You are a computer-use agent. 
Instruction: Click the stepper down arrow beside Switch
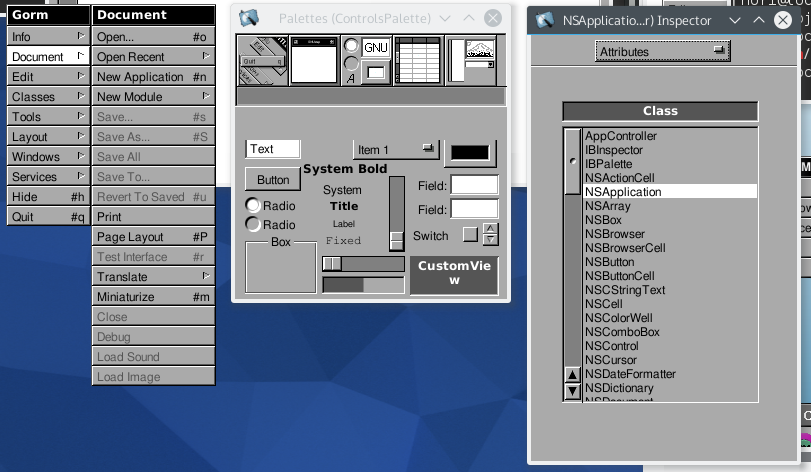pos(490,239)
